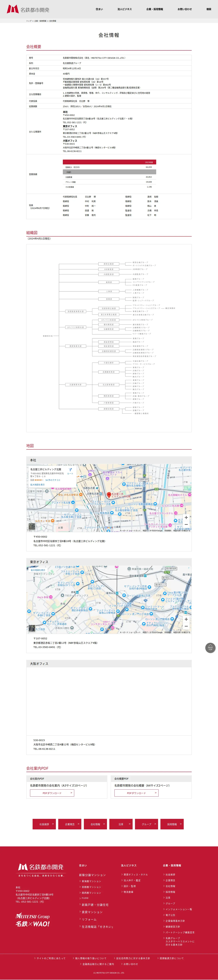The width and height of the screenshot is (218, 980).
Task: Click the 名鉄都市開発 logo in the header
Action: (x=28, y=9)
